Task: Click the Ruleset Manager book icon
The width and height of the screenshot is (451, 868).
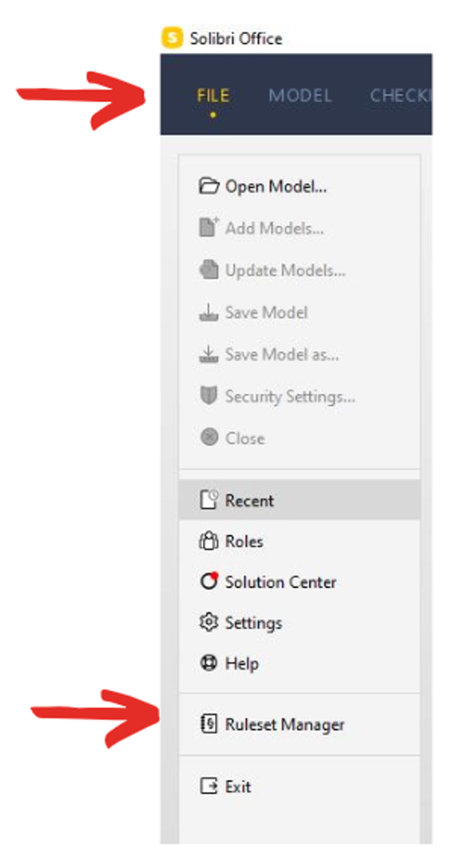Action: pos(208,724)
